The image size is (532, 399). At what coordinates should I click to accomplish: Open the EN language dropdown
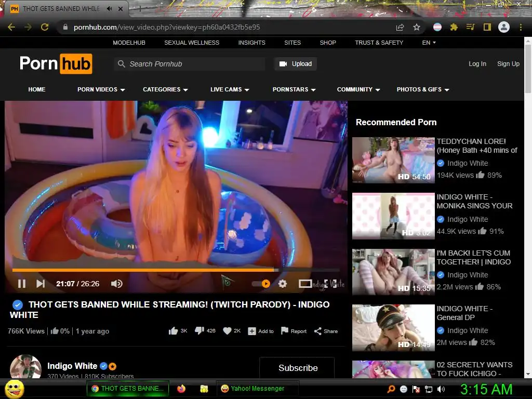(x=429, y=43)
